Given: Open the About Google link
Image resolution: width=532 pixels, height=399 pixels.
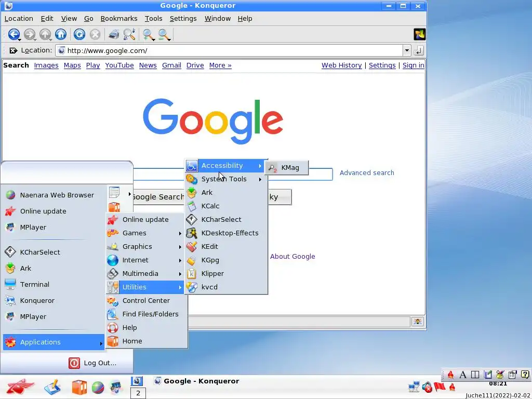Looking at the screenshot, I should (x=292, y=257).
